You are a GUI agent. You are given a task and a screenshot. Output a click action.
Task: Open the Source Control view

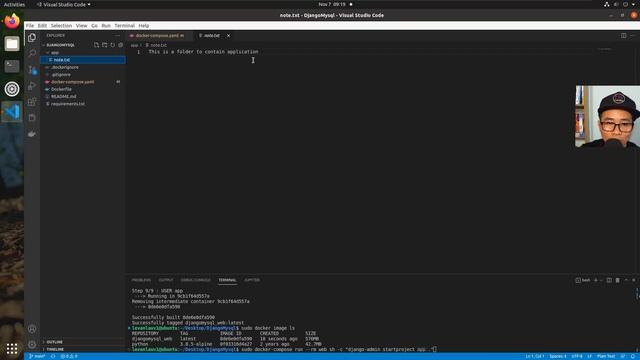pyautogui.click(x=32, y=70)
